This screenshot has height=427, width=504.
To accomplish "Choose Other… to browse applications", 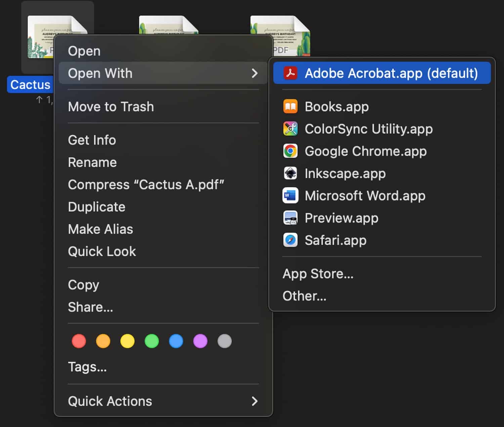I will pos(304,296).
